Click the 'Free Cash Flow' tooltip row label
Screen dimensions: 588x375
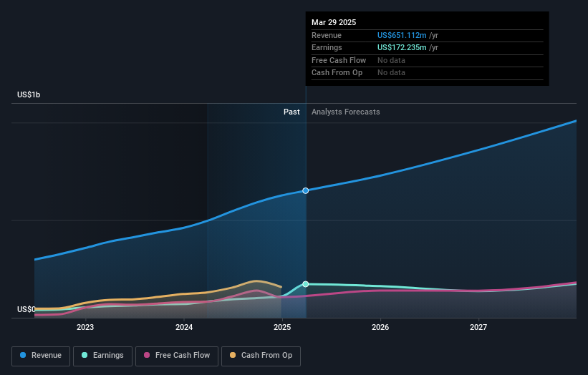pos(339,60)
